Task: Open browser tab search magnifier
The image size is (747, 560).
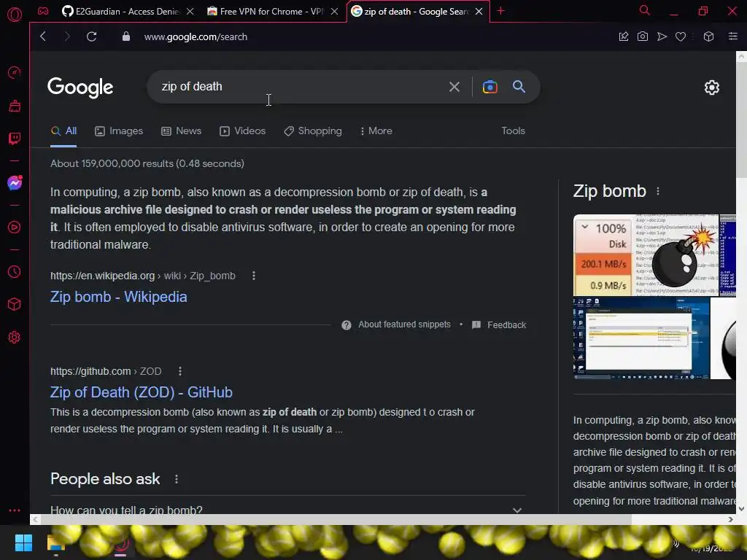Action: [x=645, y=10]
